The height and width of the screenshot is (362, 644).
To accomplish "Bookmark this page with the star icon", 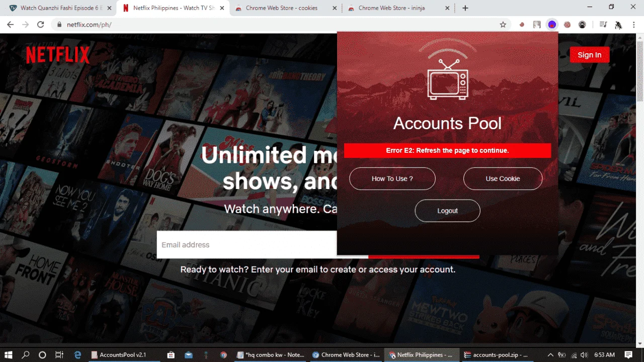I will [503, 25].
